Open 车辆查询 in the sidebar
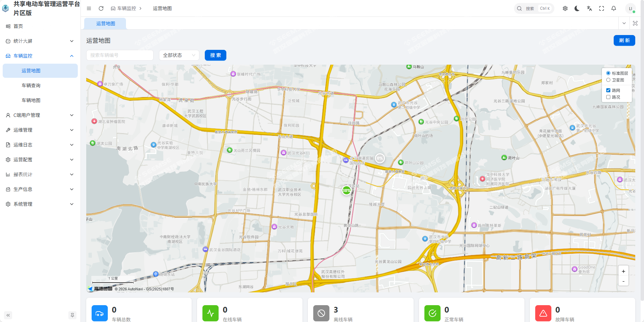644x322 pixels. coord(40,86)
